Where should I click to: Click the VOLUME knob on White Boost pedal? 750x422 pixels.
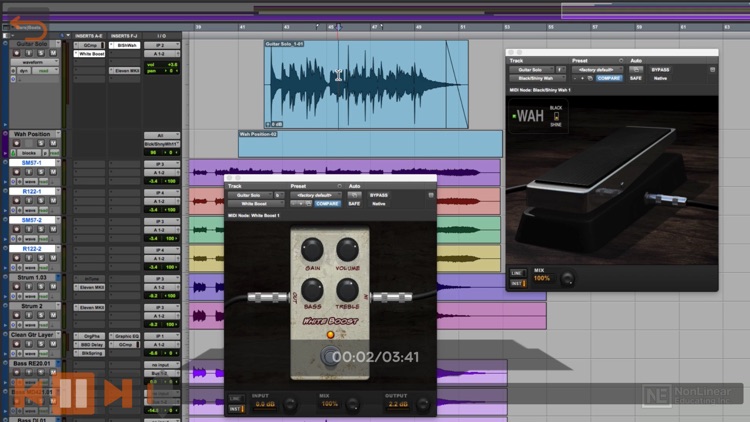pos(347,249)
